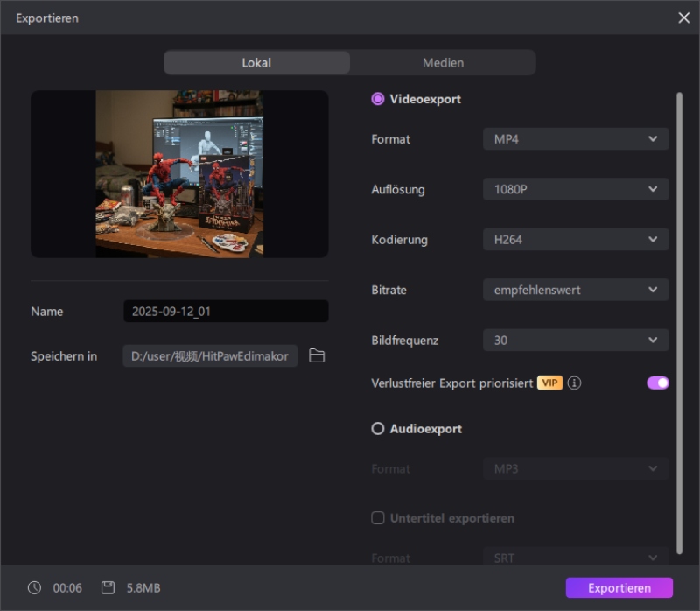Click the Speichern in path field
This screenshot has height=611, width=700.
(x=210, y=355)
